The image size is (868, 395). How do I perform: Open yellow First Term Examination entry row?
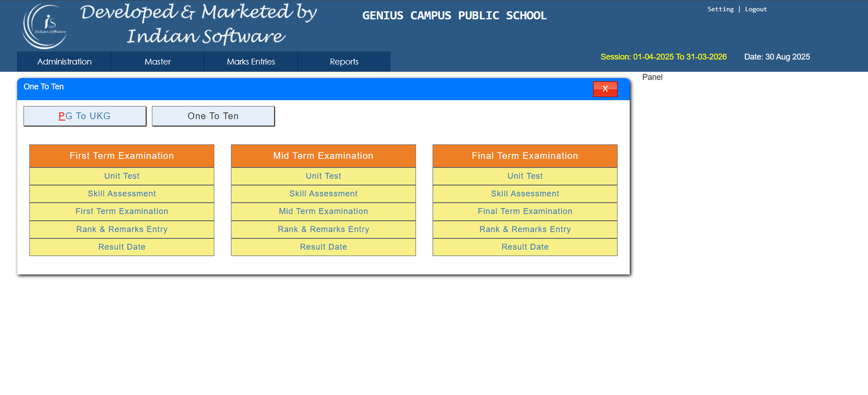pos(122,211)
